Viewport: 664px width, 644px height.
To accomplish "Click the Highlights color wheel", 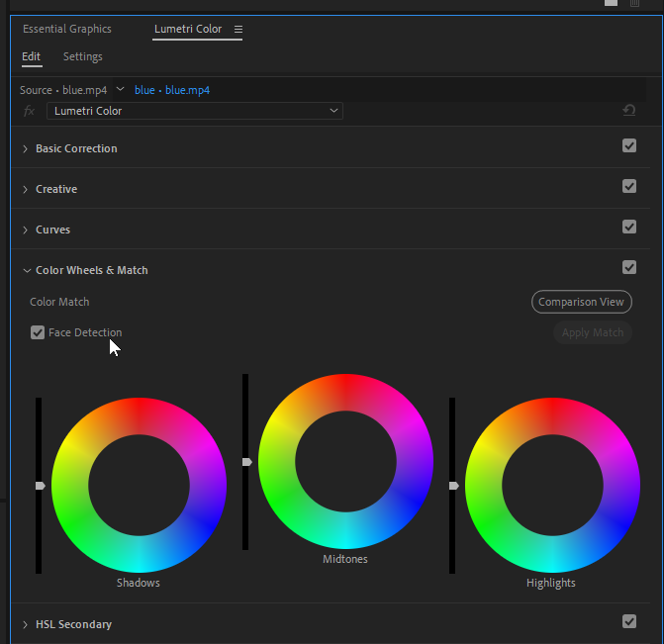I will point(552,485).
